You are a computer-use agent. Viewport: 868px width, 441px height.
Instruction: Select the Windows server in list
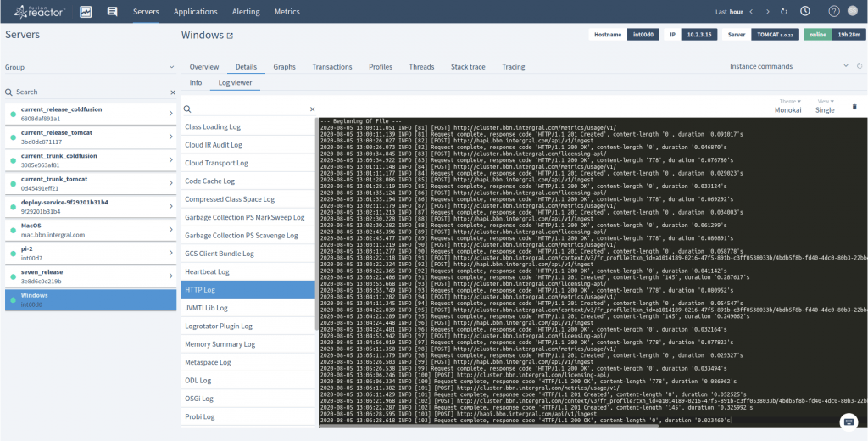(90, 299)
